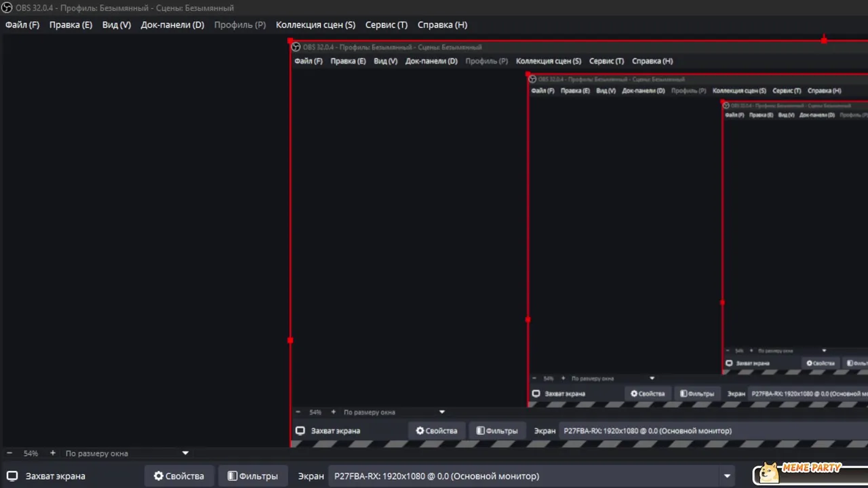This screenshot has width=868, height=488.
Task: Click Файл (F) in the second nested preview
Action: 542,91
